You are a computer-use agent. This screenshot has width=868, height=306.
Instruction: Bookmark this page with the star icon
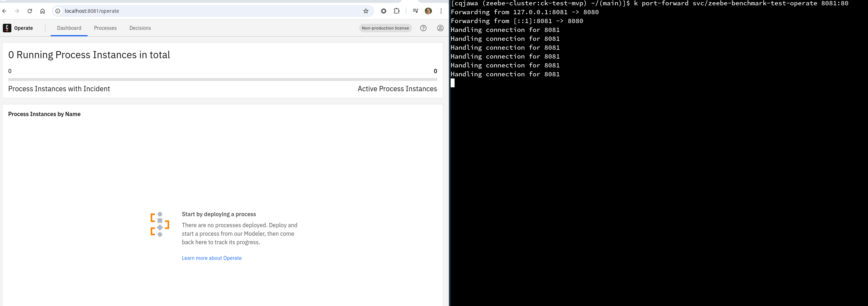[x=366, y=11]
